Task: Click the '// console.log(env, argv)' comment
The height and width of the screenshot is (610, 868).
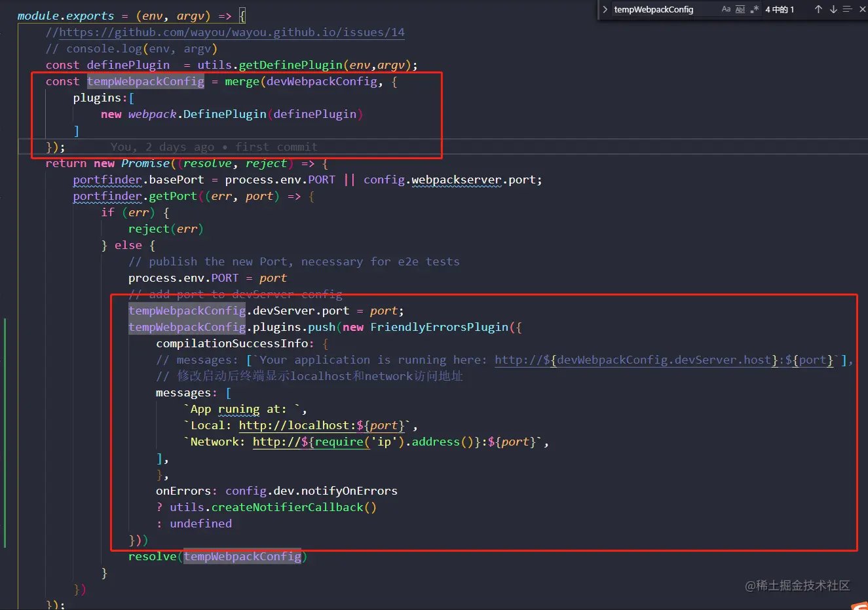Action: 131,48
